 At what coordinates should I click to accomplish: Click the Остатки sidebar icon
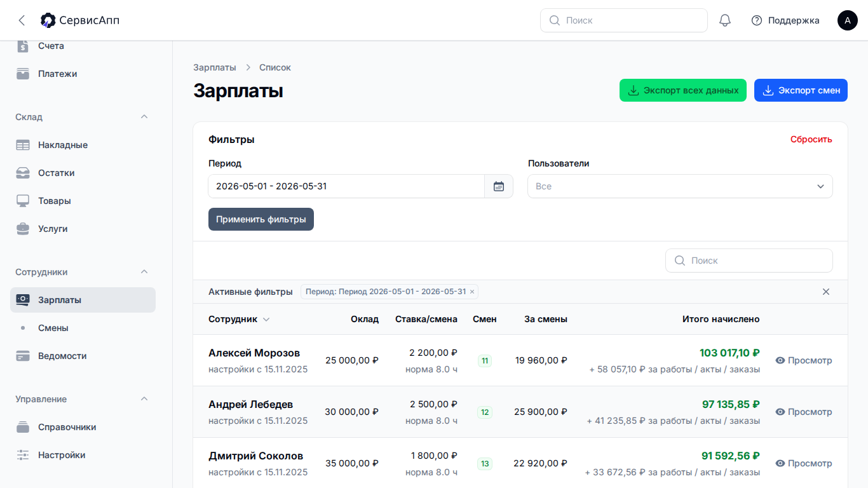(23, 173)
